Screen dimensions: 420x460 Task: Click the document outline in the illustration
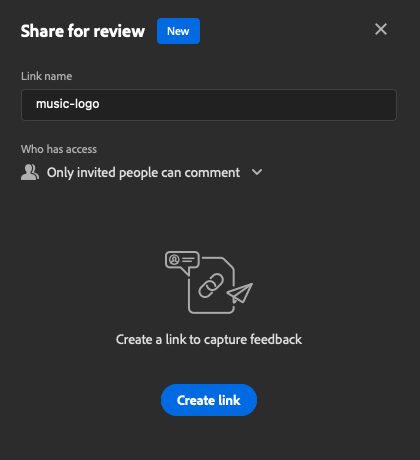(x=211, y=285)
